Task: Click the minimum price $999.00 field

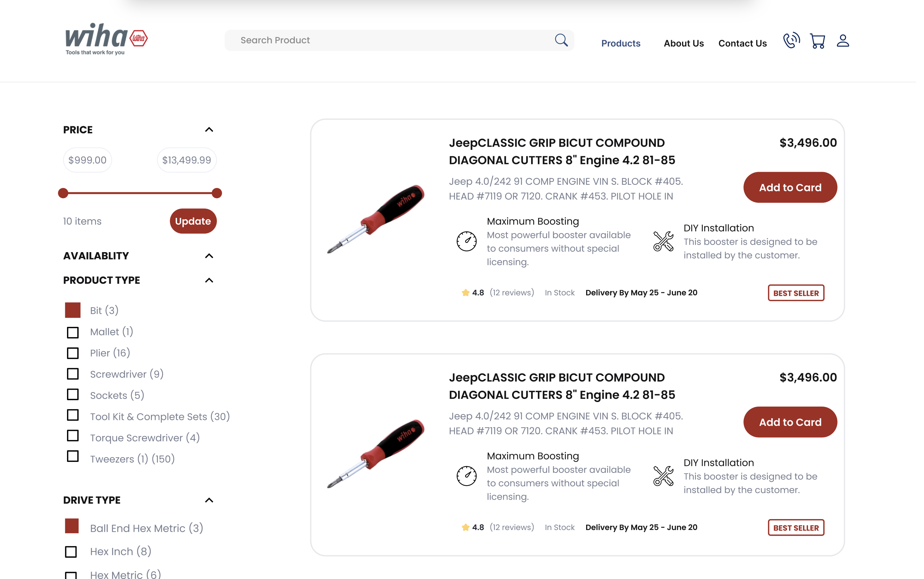Action: (x=87, y=160)
